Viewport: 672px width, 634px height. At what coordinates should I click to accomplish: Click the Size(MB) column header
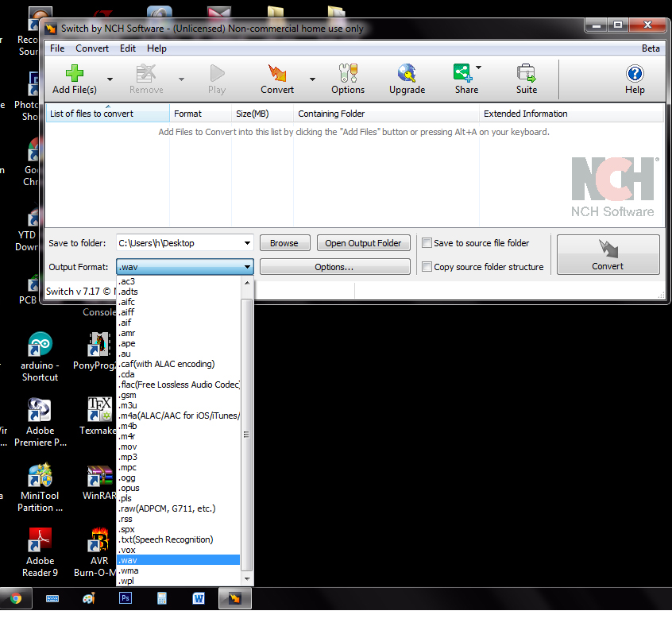pyautogui.click(x=262, y=114)
